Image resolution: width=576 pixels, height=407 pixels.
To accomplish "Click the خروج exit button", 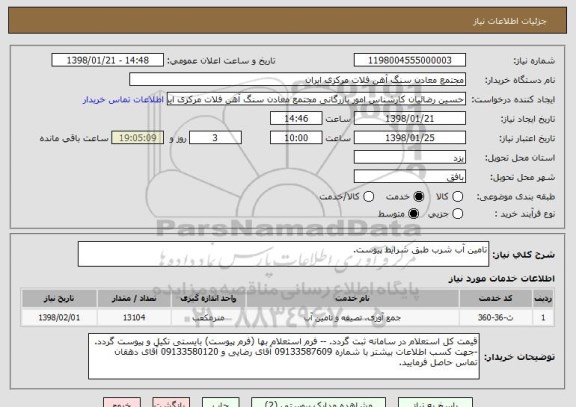I will pos(122,402).
